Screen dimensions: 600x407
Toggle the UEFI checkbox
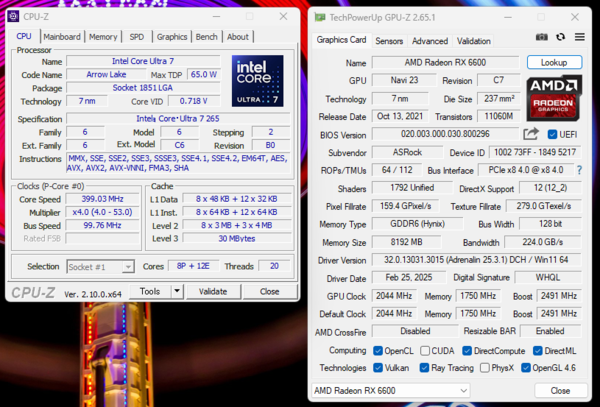pyautogui.click(x=552, y=134)
